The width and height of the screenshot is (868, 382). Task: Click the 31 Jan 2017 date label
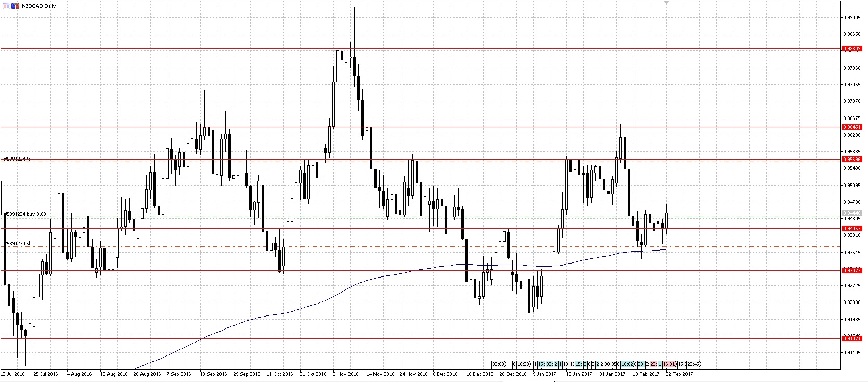(613, 374)
